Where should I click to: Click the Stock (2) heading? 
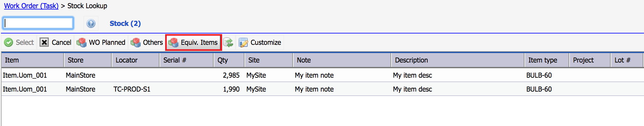click(x=125, y=23)
